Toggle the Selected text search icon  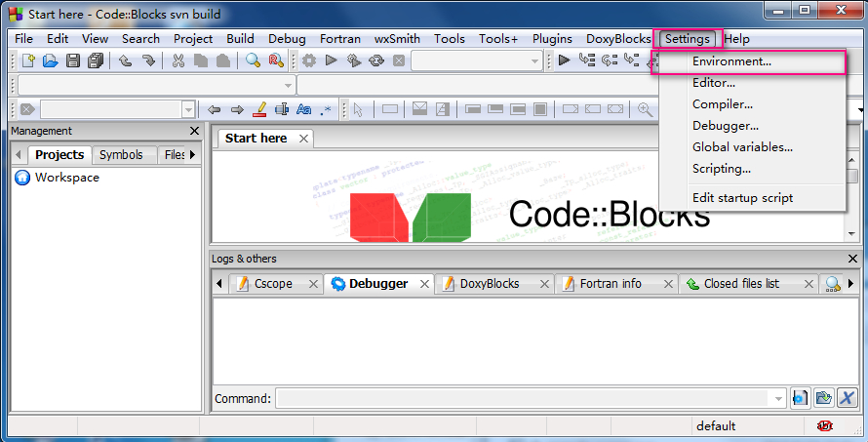click(x=282, y=109)
